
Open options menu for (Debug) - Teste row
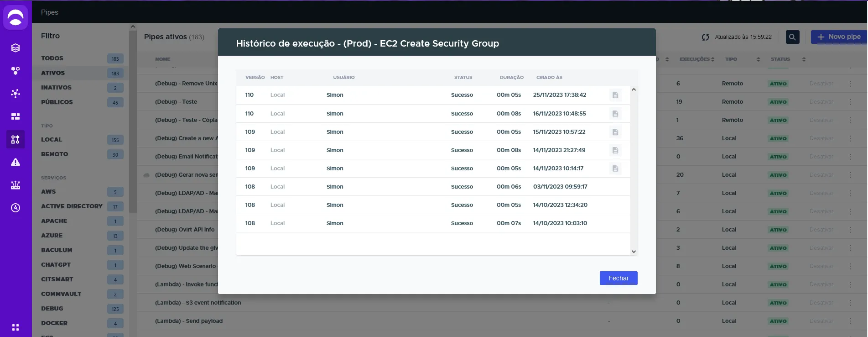point(850,102)
